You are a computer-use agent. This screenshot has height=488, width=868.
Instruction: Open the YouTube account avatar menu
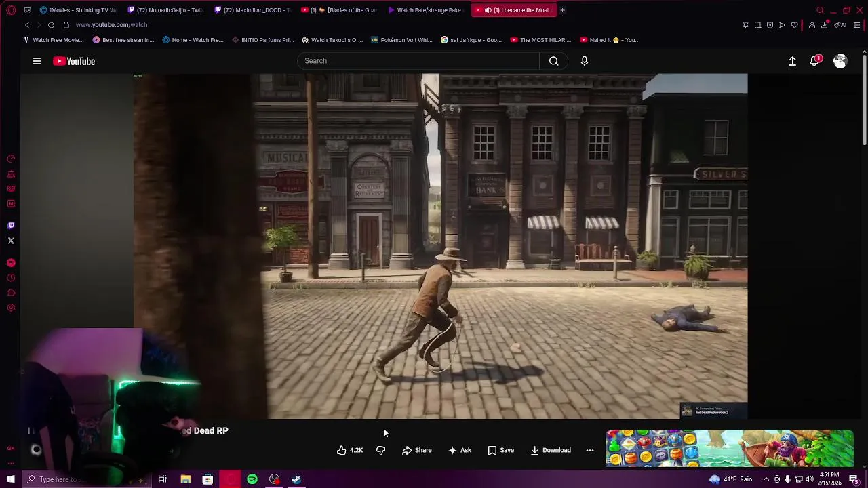click(840, 61)
